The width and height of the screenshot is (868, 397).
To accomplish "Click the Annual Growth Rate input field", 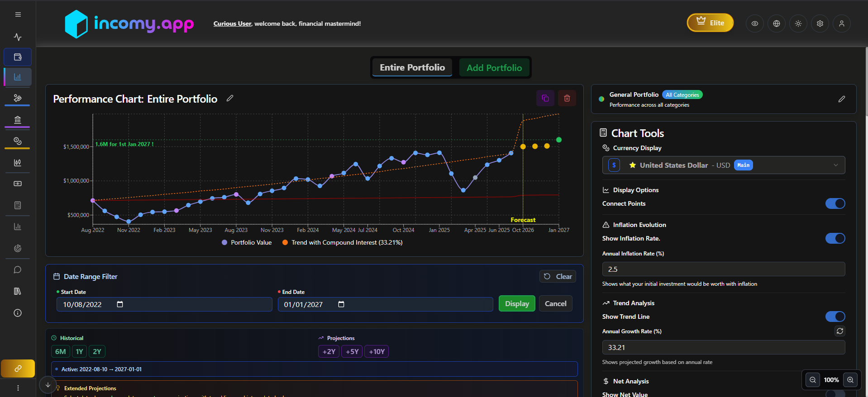I will pyautogui.click(x=724, y=347).
